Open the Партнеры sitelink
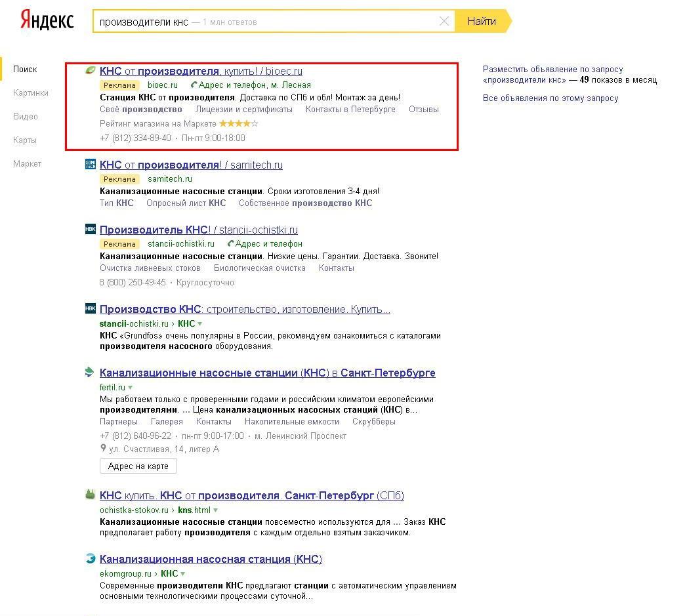Screen dimensions: 685x616 118,422
